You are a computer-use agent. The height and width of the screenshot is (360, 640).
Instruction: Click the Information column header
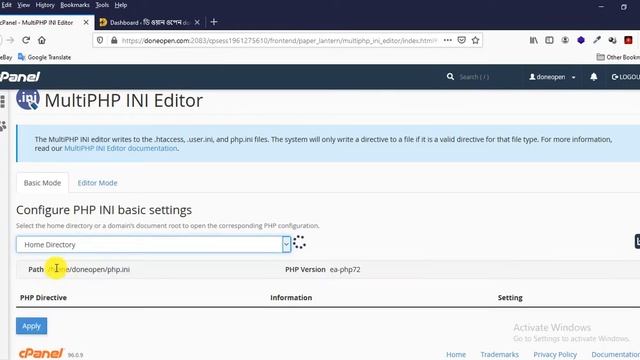291,298
